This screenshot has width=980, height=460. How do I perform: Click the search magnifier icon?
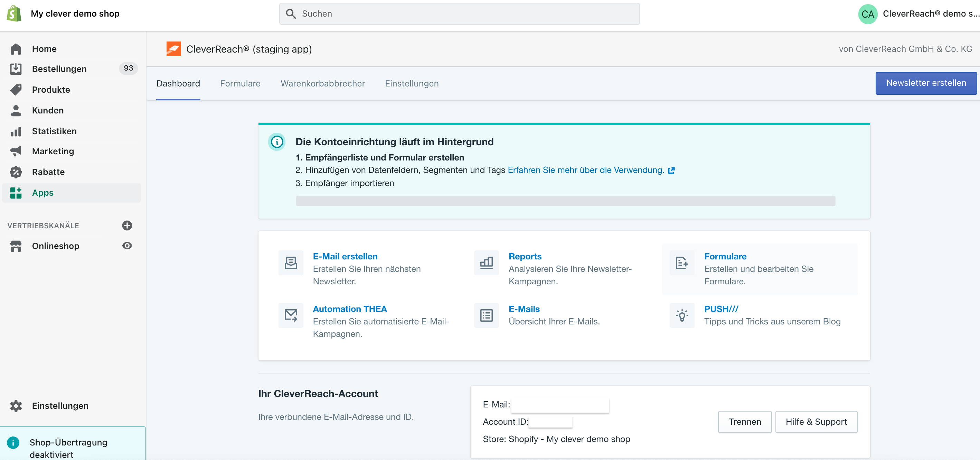point(291,14)
